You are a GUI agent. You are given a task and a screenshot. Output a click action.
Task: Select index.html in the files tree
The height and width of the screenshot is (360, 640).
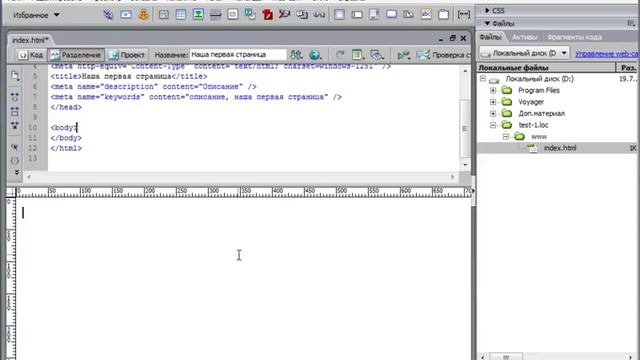coord(560,148)
